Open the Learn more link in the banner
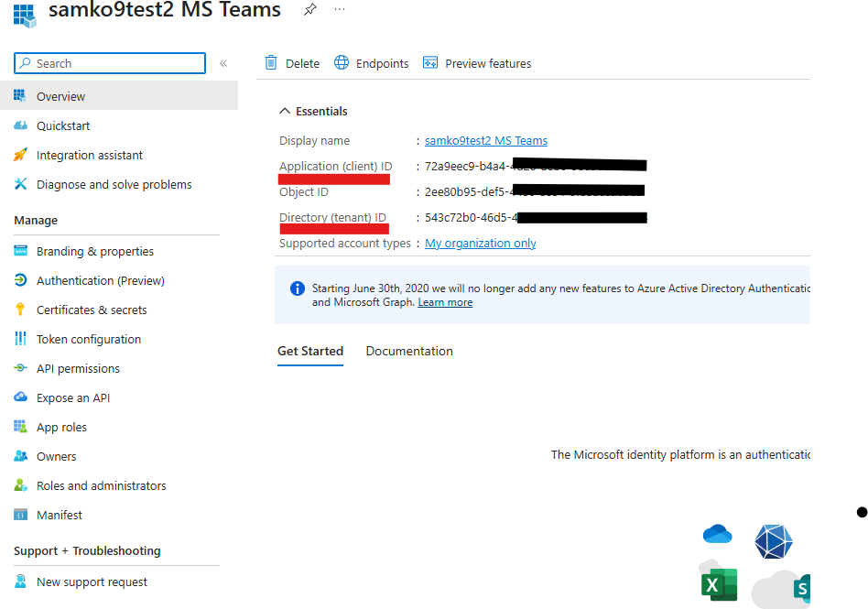This screenshot has width=868, height=609. coord(445,302)
